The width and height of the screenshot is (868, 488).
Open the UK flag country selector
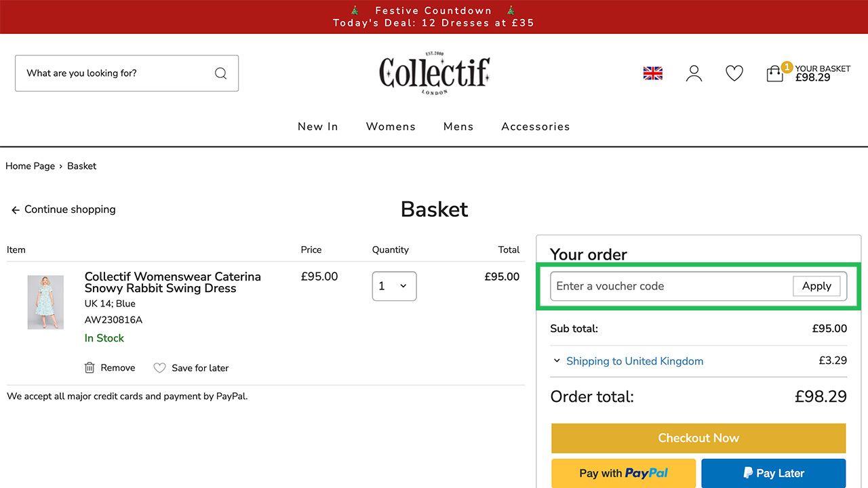pyautogui.click(x=652, y=73)
